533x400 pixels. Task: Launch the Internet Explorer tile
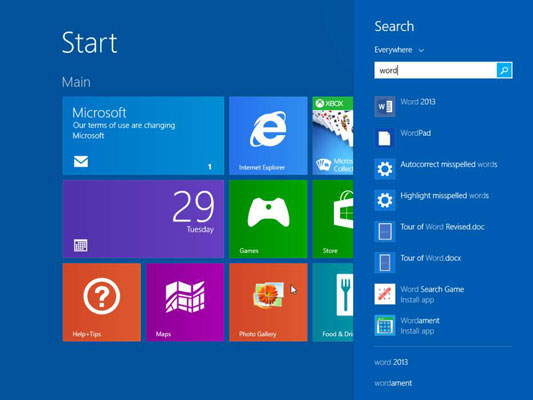268,136
